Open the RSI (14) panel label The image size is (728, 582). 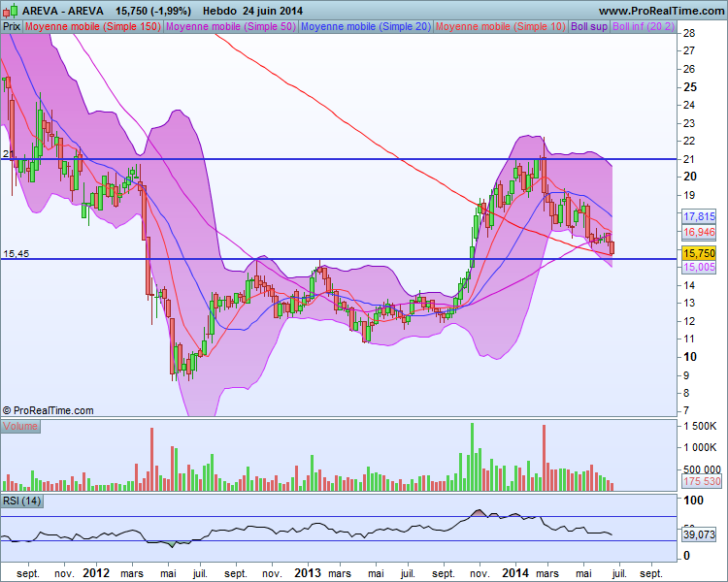coord(21,501)
